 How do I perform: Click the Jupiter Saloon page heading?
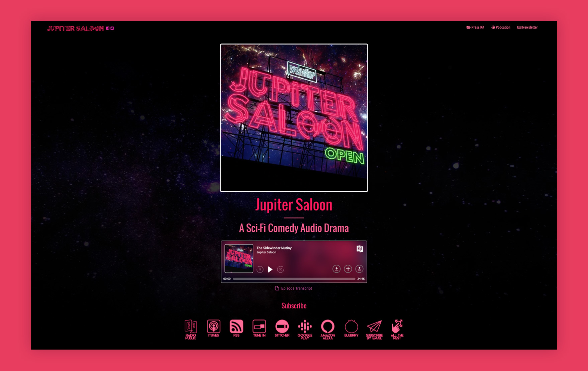tap(294, 205)
